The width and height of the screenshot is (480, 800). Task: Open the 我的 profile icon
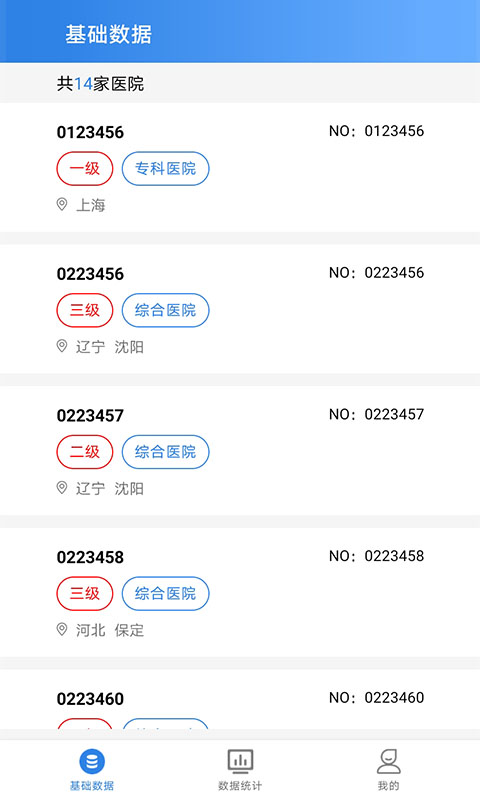(x=389, y=762)
